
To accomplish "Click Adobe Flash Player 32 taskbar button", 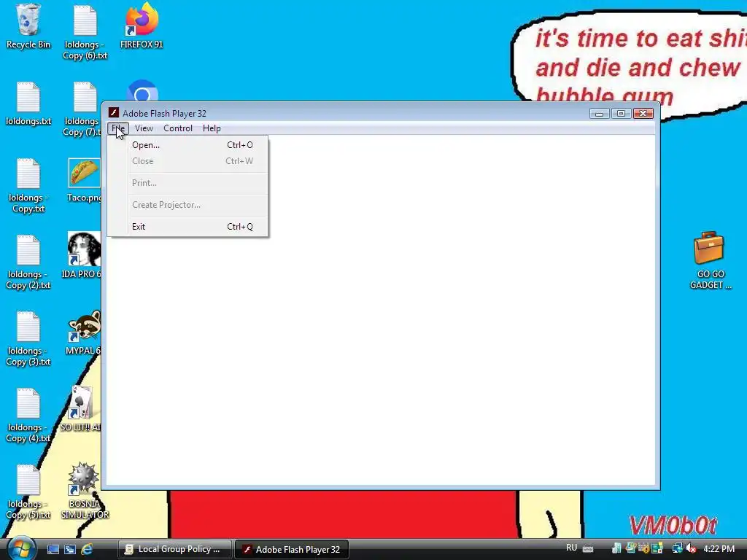I will point(292,550).
